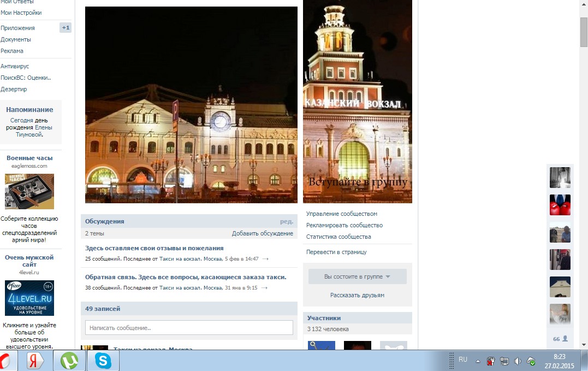Open the Участники section header
Image resolution: width=588 pixels, height=371 pixels.
[x=324, y=318]
